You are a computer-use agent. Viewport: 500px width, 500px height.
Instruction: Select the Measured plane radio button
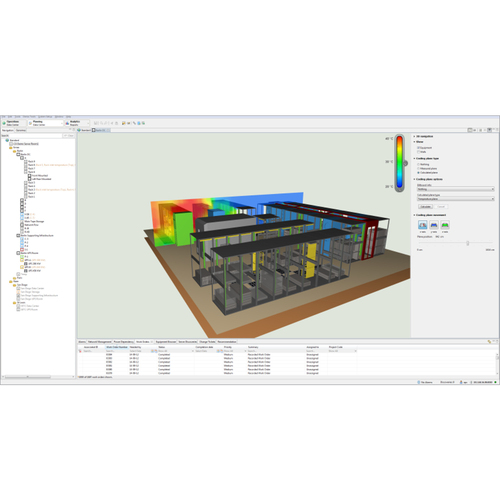click(x=418, y=168)
